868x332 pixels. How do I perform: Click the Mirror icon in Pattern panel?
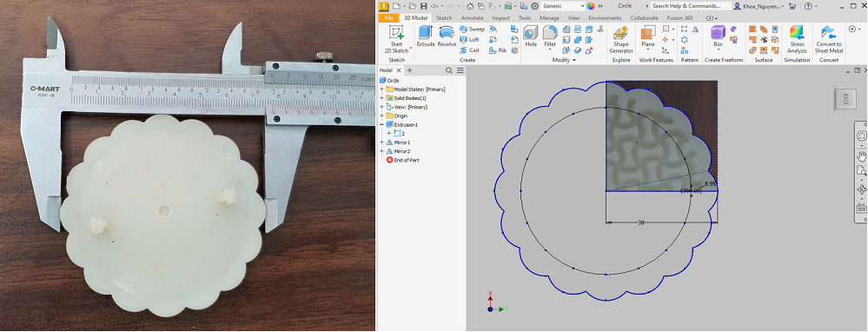click(695, 29)
